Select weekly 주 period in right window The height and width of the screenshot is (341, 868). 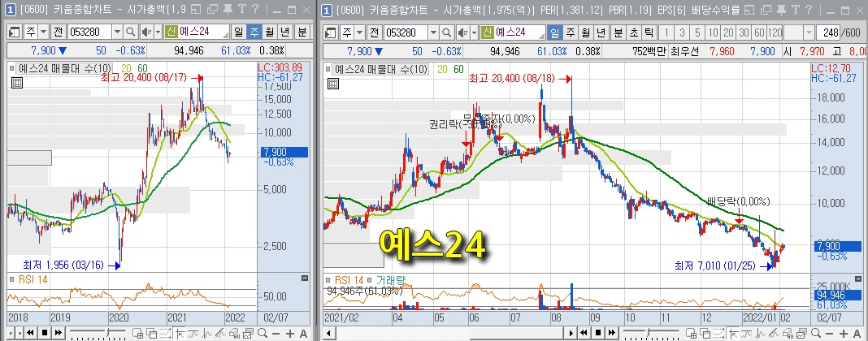point(570,32)
